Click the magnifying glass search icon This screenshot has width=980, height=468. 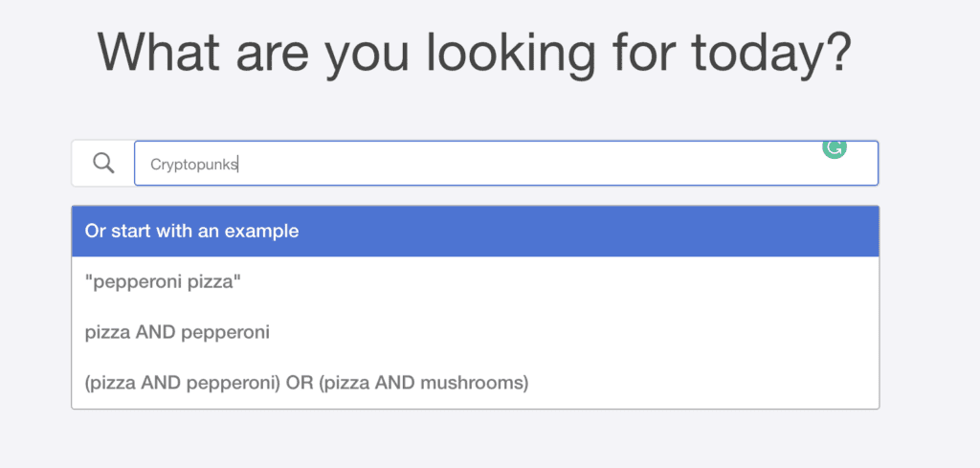coord(103,164)
